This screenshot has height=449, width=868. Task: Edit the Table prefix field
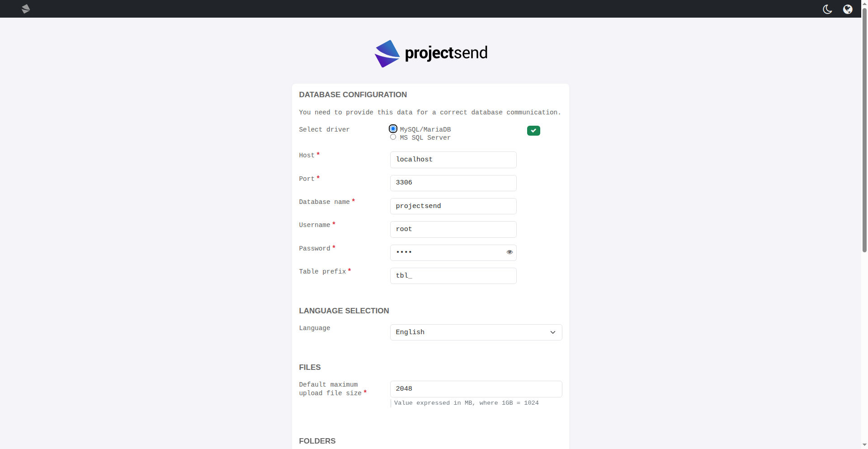click(453, 276)
